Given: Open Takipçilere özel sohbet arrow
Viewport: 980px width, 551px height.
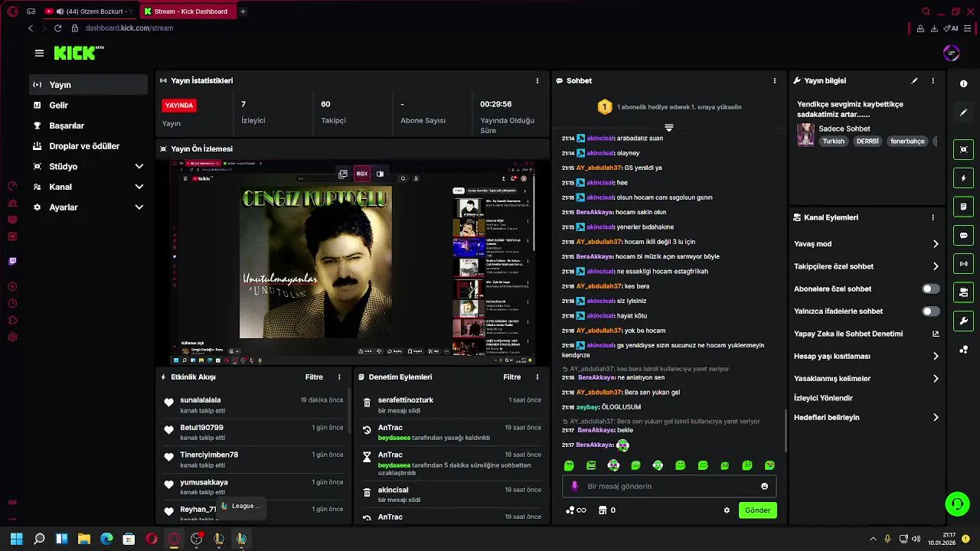Looking at the screenshot, I should click(x=935, y=266).
